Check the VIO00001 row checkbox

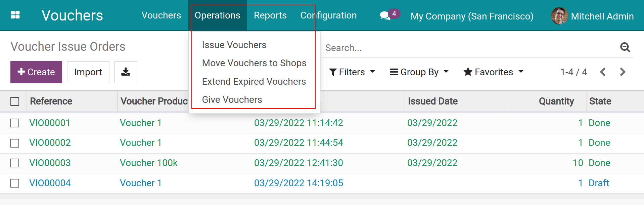click(15, 123)
